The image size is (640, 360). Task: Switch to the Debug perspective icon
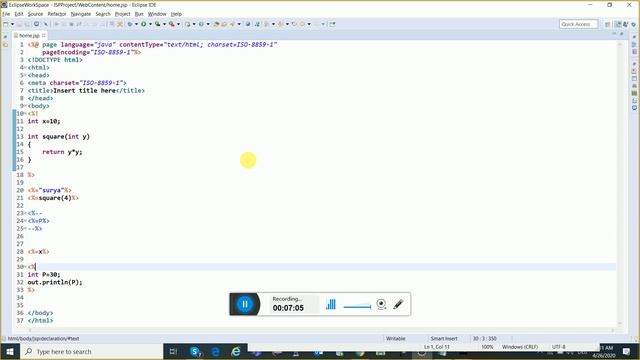pyautogui.click(x=626, y=24)
